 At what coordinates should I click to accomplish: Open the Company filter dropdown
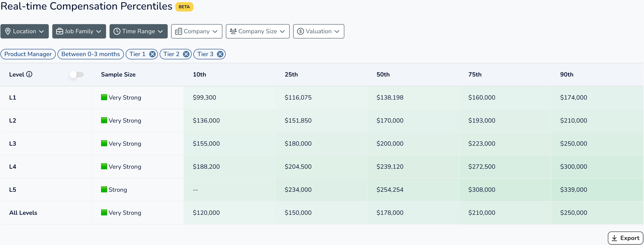196,31
